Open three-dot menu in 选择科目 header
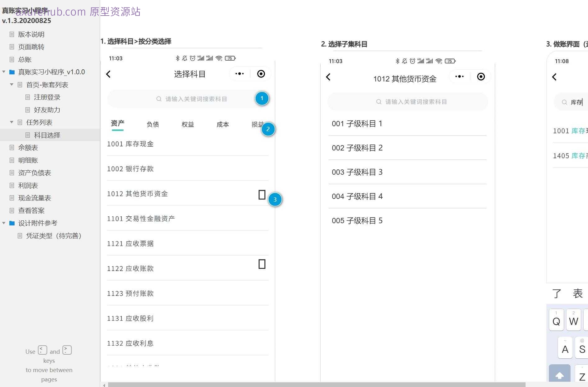Viewport: 588px width, 387px height. pos(239,74)
